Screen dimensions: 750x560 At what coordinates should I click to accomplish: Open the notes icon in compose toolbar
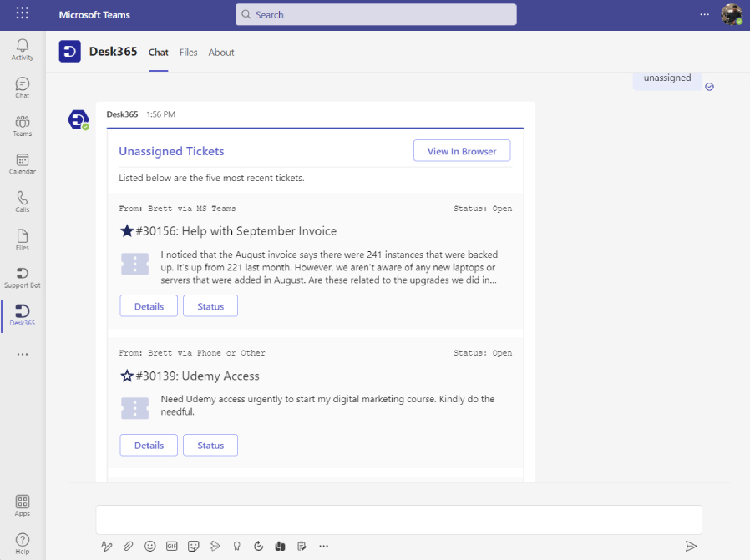(x=302, y=546)
